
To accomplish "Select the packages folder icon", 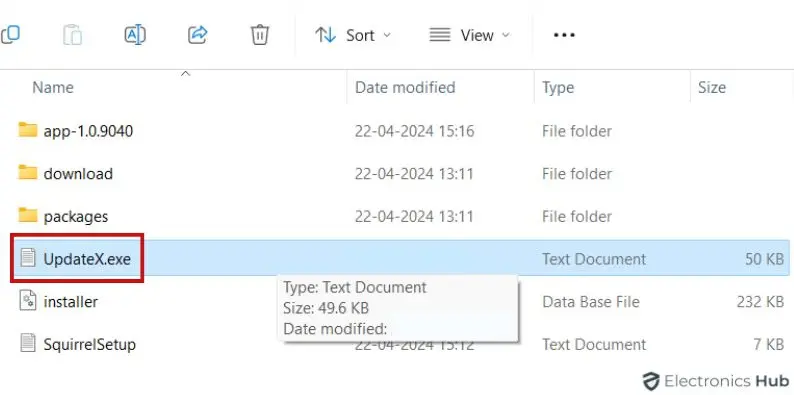I will pos(28,215).
